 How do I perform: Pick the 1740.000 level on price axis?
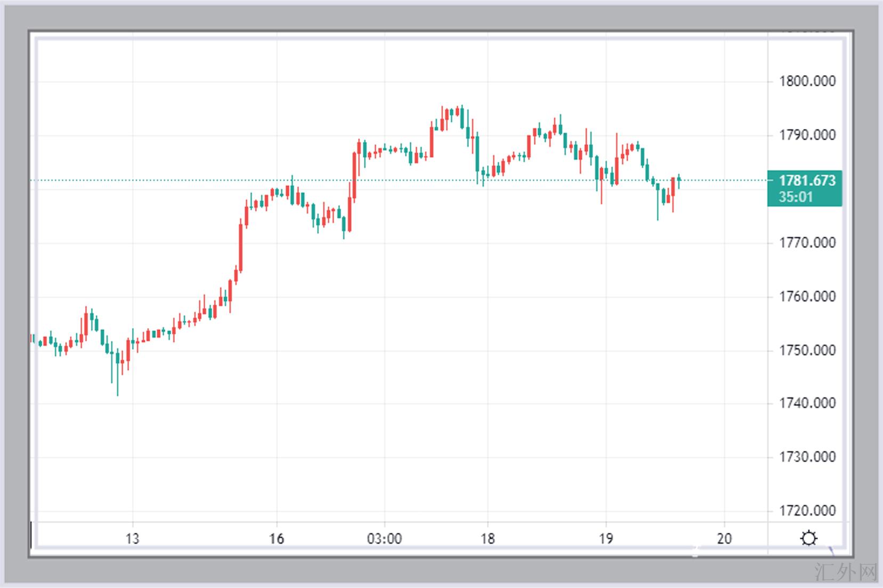coord(807,403)
